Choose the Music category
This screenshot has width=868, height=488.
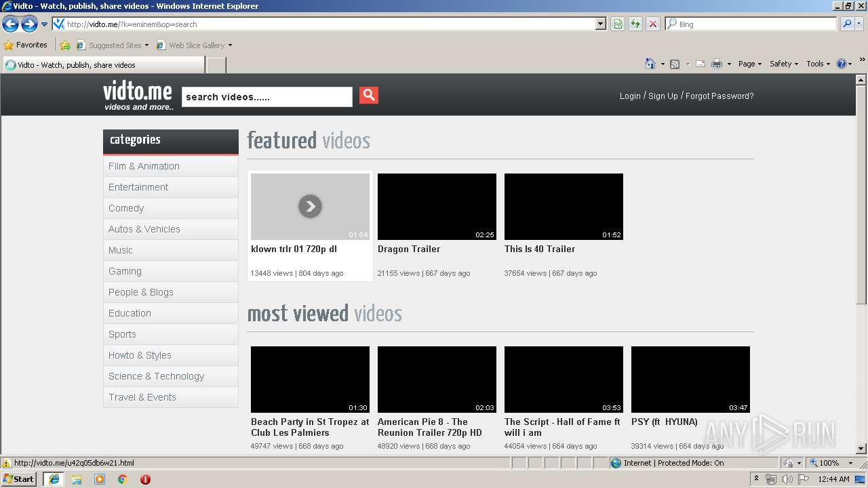point(171,250)
